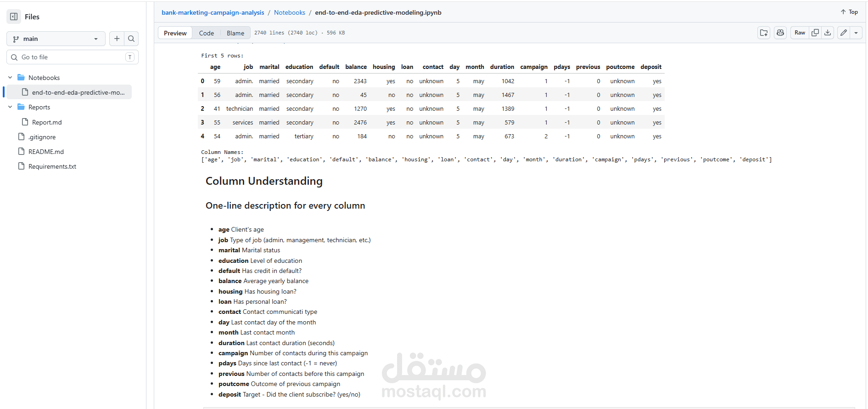Screen dimensions: 868x409
Task: Click the 'Column Understanding' heading
Action: coord(264,181)
